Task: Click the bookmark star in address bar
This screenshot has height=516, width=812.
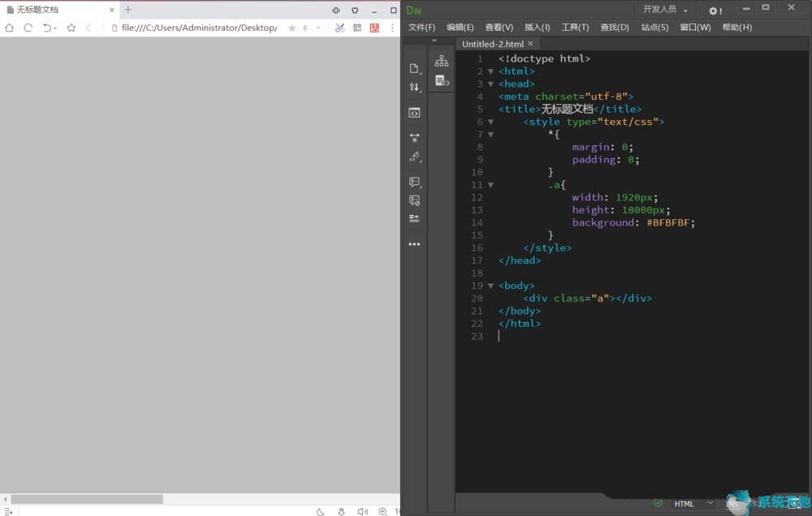Action: tap(292, 28)
